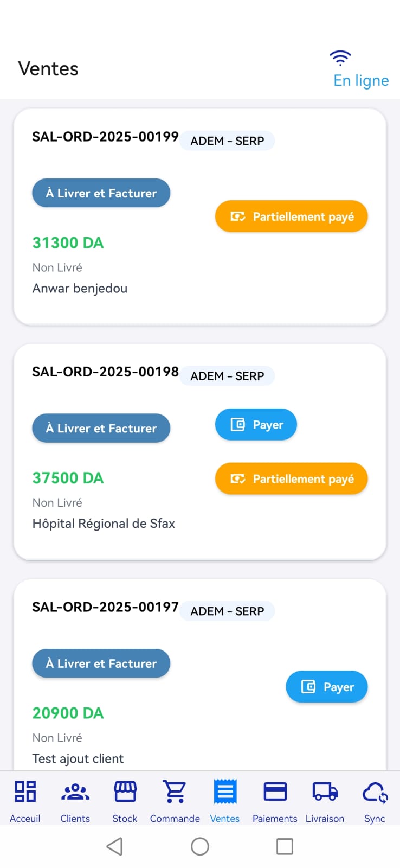The height and width of the screenshot is (868, 400).
Task: Tap ADEM - SERP tag on order 00198
Action: click(x=227, y=376)
